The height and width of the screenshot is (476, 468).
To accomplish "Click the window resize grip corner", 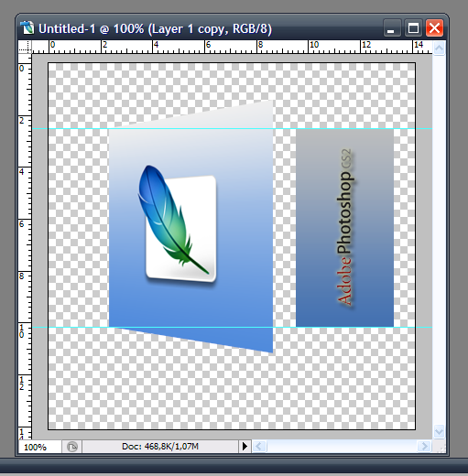I will tap(441, 448).
